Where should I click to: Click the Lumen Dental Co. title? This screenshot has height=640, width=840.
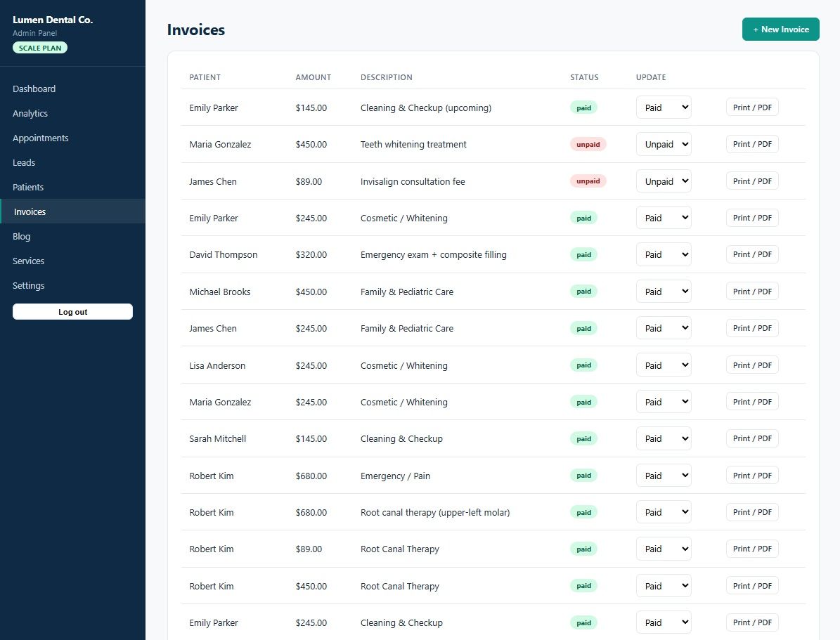tap(53, 20)
